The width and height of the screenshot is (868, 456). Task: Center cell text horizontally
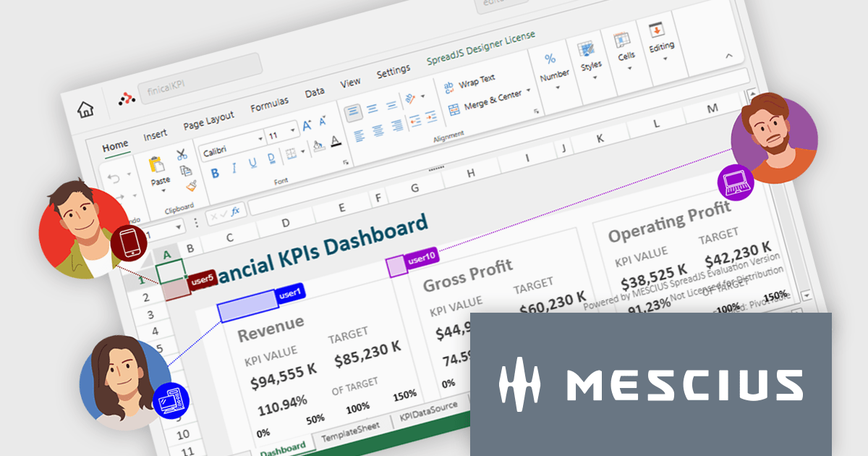point(378,130)
